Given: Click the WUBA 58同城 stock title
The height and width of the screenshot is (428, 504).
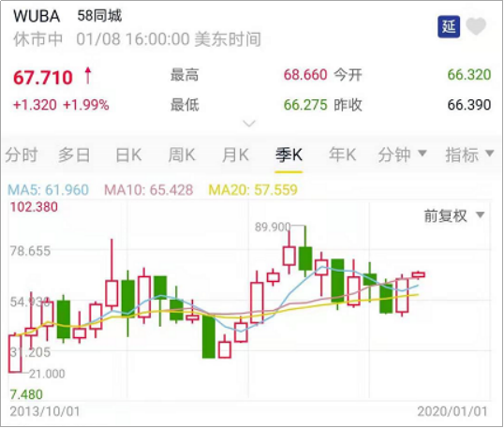Looking at the screenshot, I should [x=67, y=16].
